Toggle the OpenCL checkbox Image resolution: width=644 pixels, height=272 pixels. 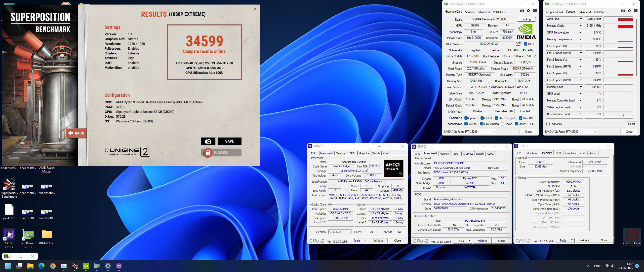(466, 118)
